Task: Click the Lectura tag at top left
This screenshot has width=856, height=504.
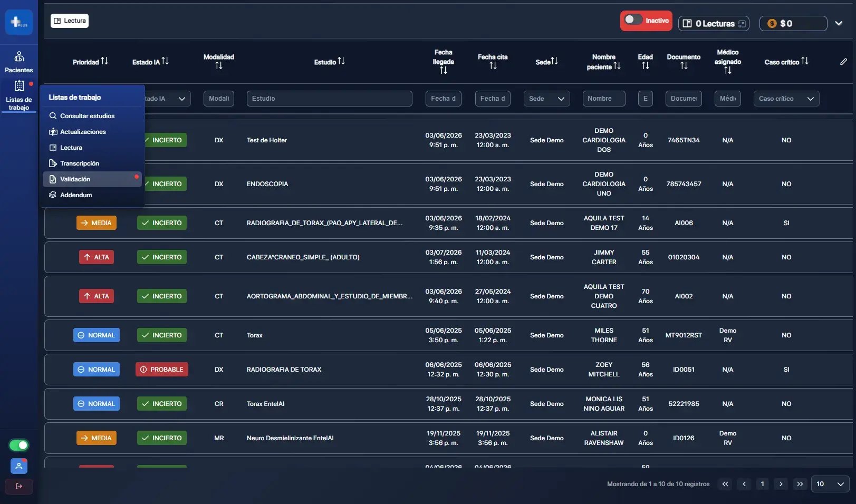Action: tap(70, 21)
